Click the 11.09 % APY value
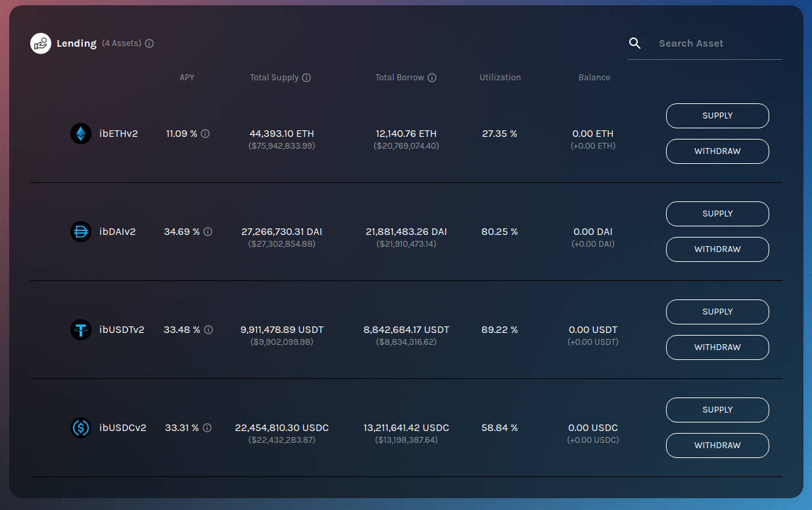The width and height of the screenshot is (812, 510). (x=181, y=134)
